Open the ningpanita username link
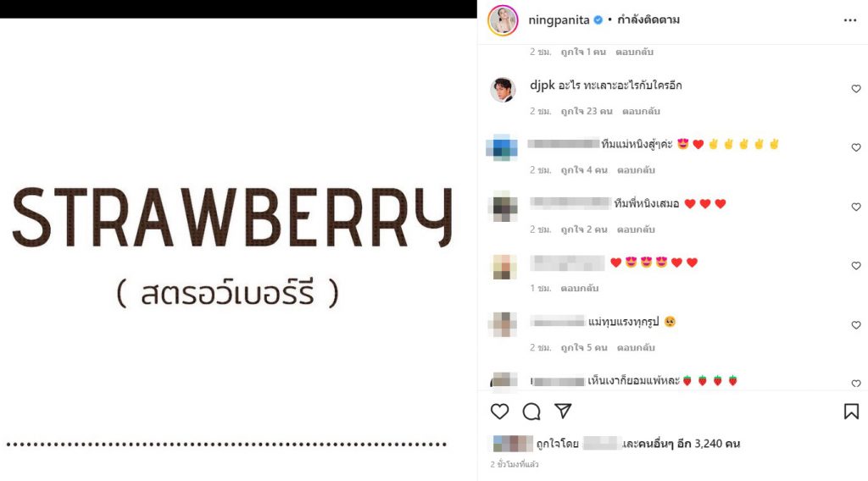The width and height of the screenshot is (868, 481). [559, 20]
